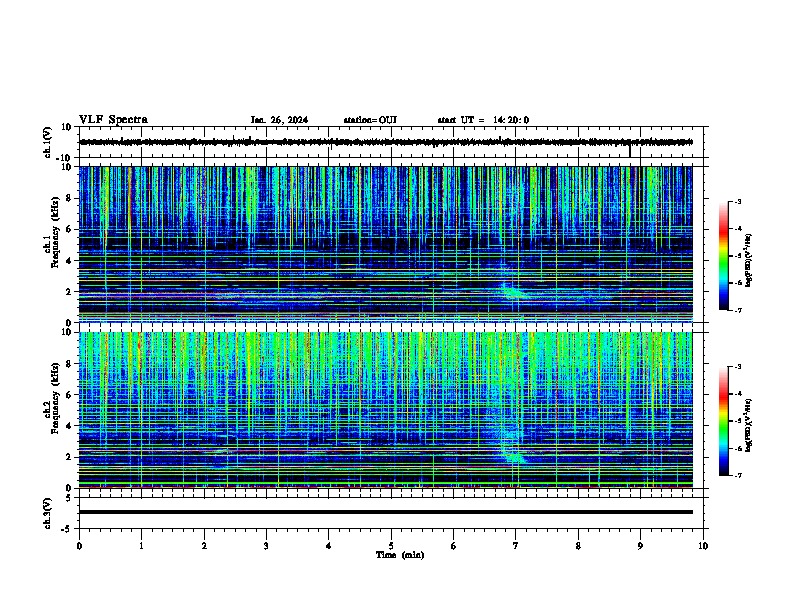Click the "5" tick of ch.3(V) axis
The image size is (792, 612).
pos(69,498)
